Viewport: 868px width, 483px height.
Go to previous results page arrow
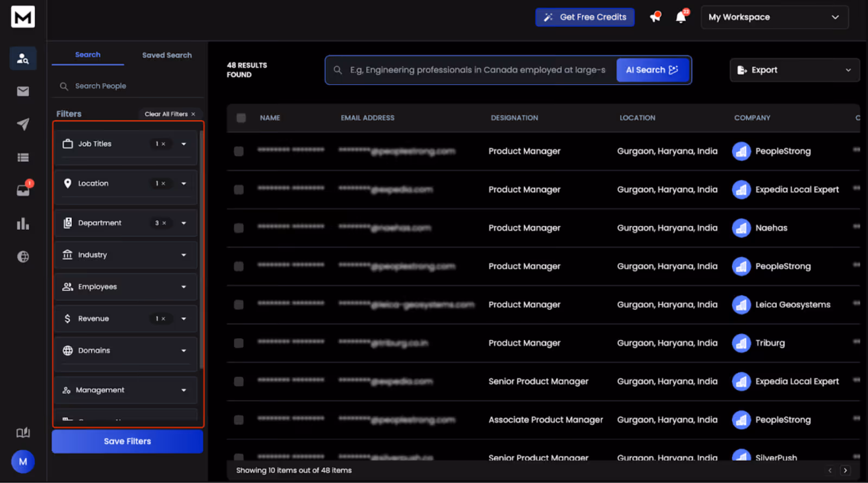829,470
